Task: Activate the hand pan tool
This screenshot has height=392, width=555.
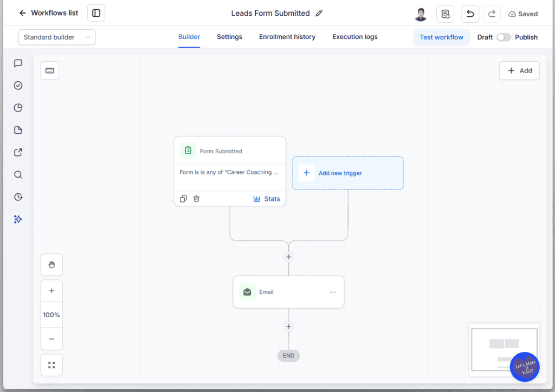Action: [x=51, y=265]
